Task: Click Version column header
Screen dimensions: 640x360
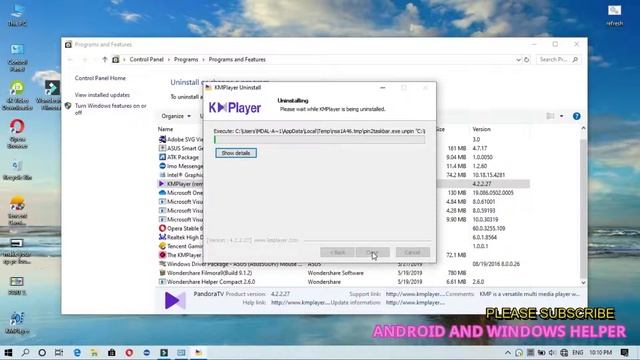Action: click(482, 129)
